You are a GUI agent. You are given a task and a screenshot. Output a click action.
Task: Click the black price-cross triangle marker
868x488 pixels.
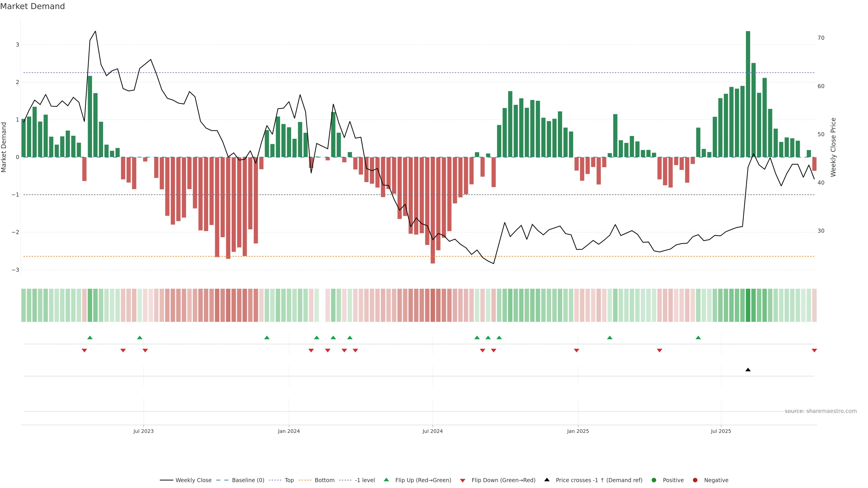[x=748, y=370]
